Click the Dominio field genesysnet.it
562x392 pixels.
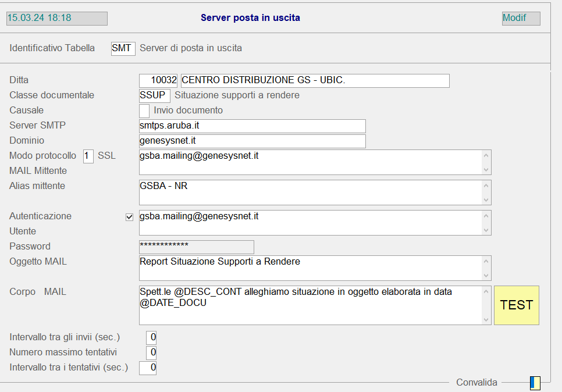pyautogui.click(x=252, y=141)
